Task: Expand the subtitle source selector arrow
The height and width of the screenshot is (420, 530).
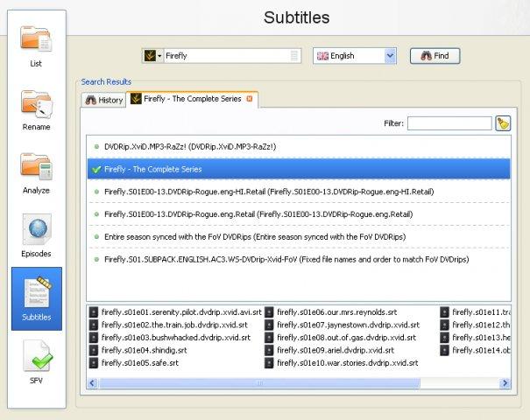Action: click(x=159, y=56)
